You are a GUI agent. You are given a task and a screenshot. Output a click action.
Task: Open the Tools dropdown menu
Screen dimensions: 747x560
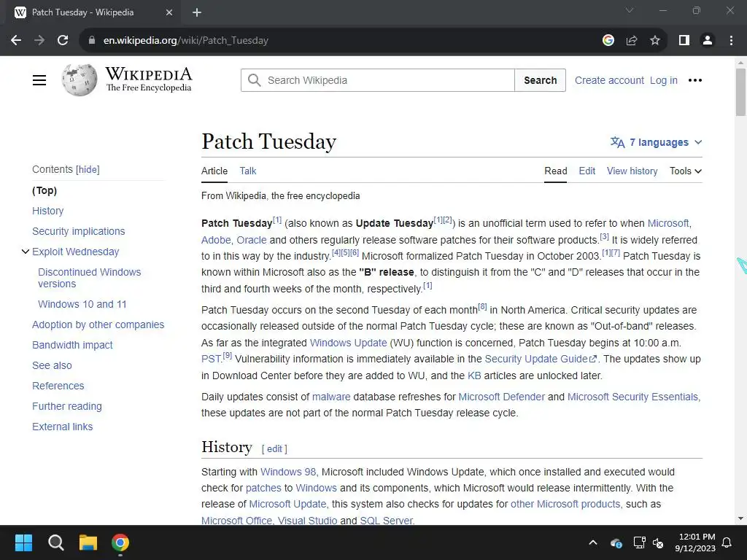pyautogui.click(x=686, y=171)
